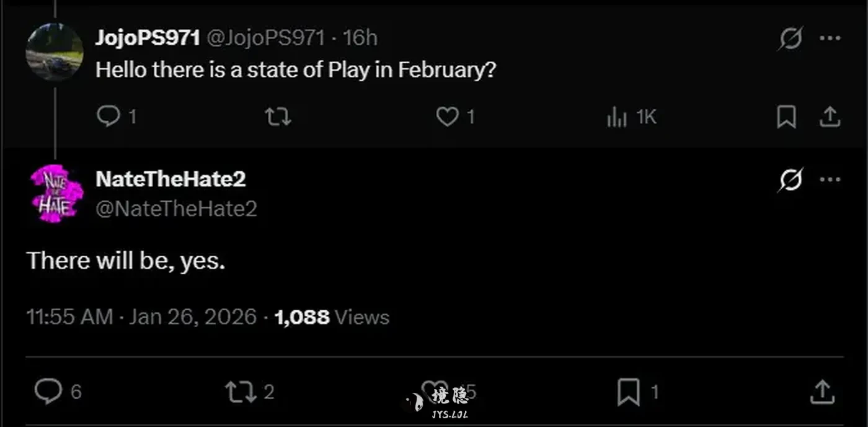Click the 11:55 AM Jan 26, 2026 timestamp
Viewport: 868px width, 427px height.
141,317
